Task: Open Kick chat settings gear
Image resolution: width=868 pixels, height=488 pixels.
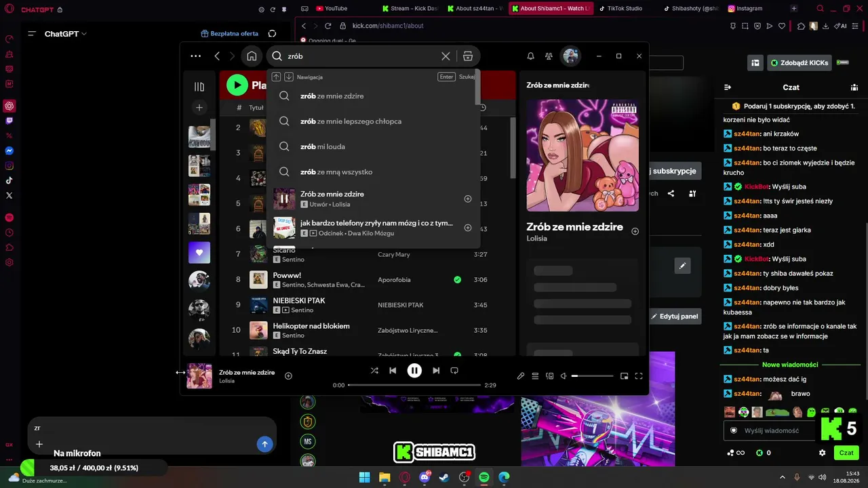Action: coord(823,453)
